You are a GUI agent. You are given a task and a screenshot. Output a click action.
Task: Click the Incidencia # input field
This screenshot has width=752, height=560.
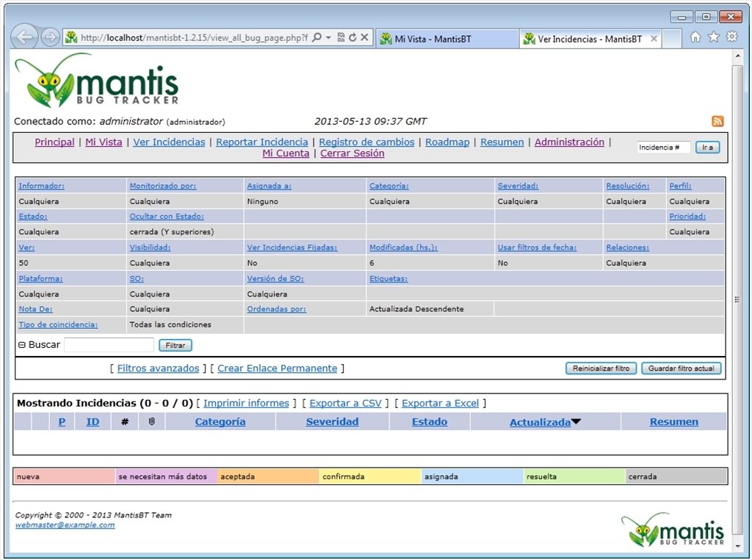coord(663,148)
